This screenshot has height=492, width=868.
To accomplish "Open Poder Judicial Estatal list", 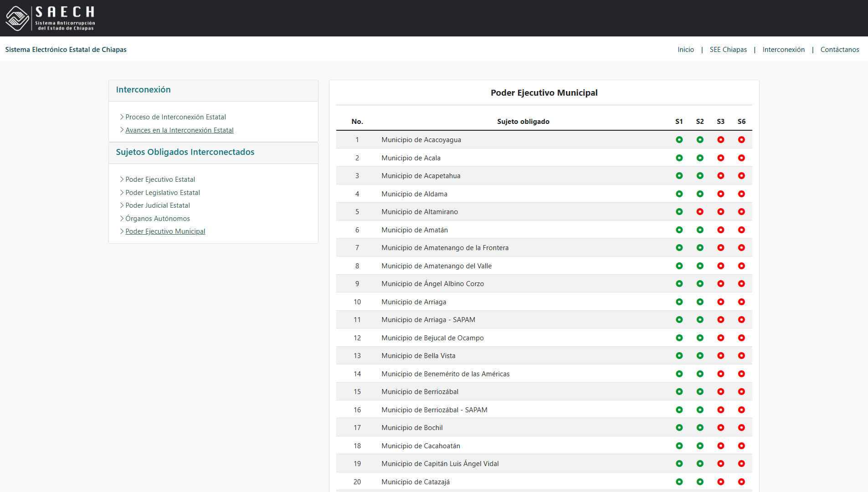I will point(158,205).
